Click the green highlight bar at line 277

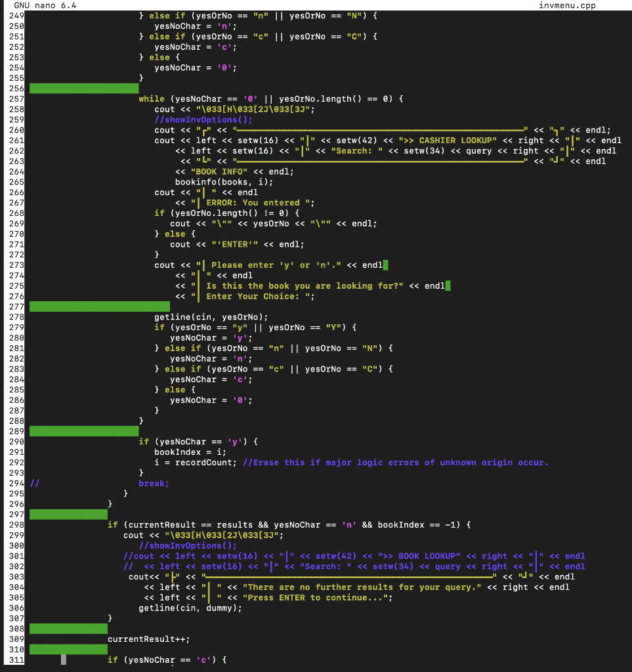98,306
